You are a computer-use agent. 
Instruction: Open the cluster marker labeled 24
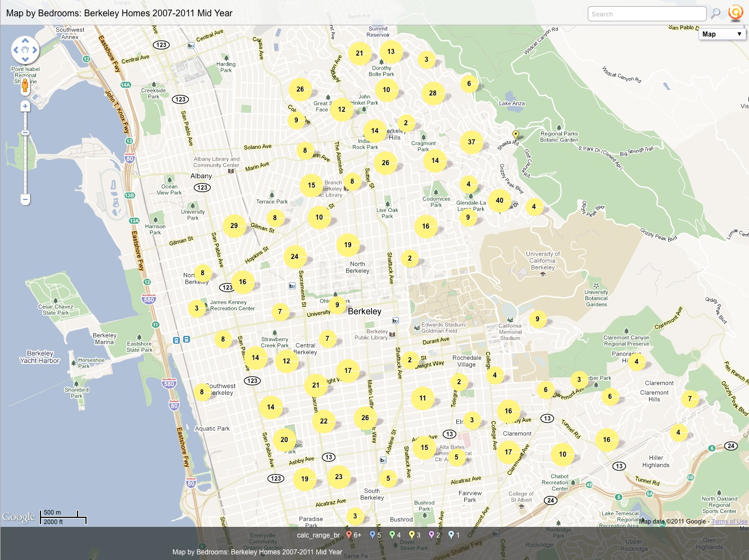coord(294,257)
